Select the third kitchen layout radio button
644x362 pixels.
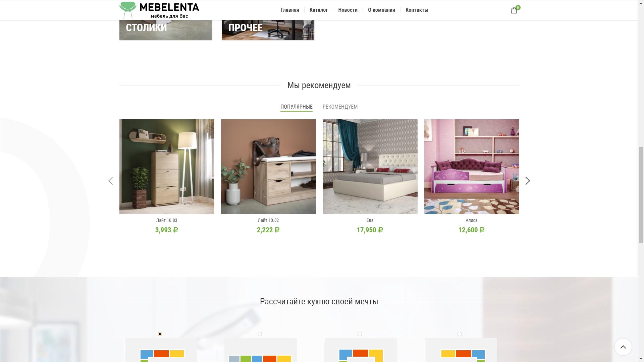tap(360, 334)
